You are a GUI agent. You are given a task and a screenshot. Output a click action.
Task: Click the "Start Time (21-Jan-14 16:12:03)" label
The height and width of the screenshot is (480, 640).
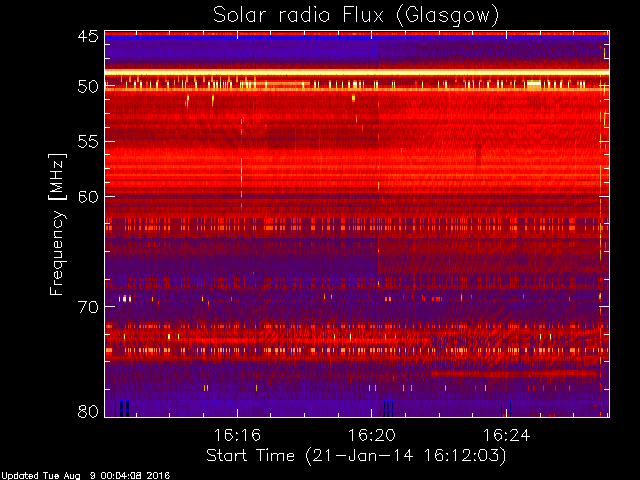tap(356, 456)
